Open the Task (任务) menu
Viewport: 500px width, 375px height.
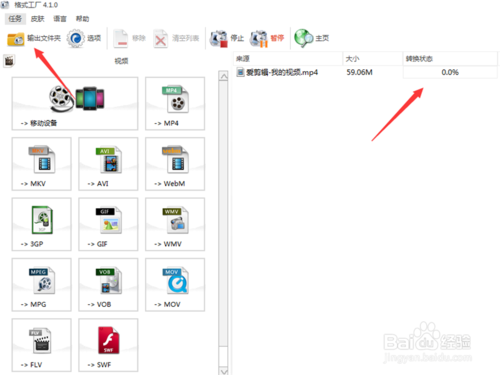pyautogui.click(x=15, y=19)
